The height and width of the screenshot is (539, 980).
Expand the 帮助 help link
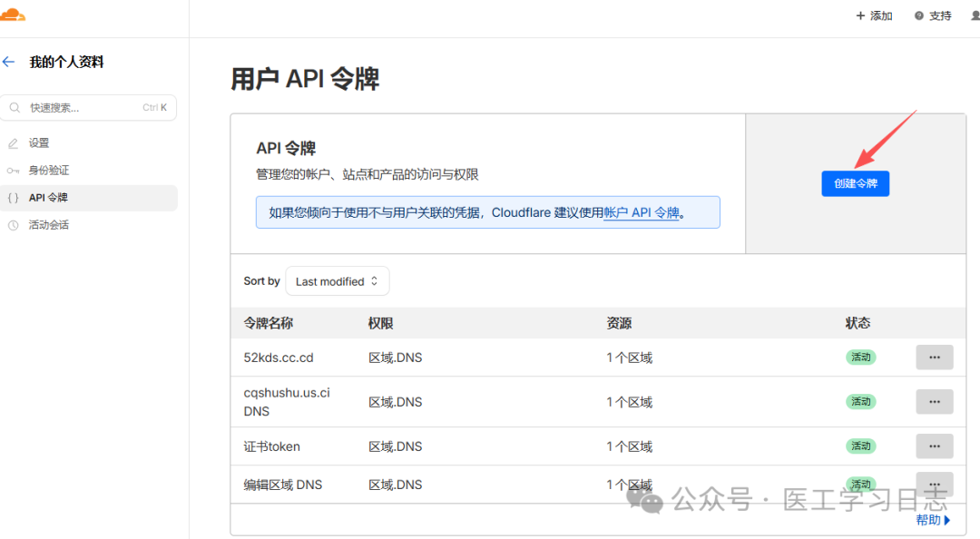(x=933, y=520)
